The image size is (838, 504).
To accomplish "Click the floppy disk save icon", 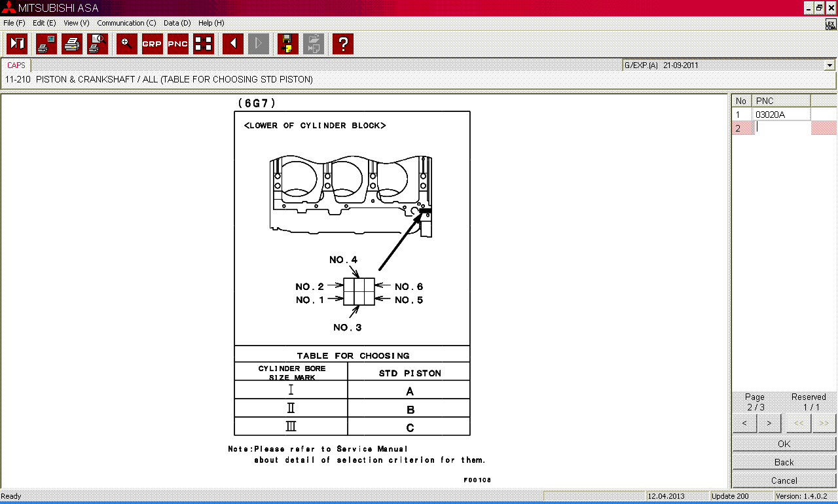I will pyautogui.click(x=287, y=44).
